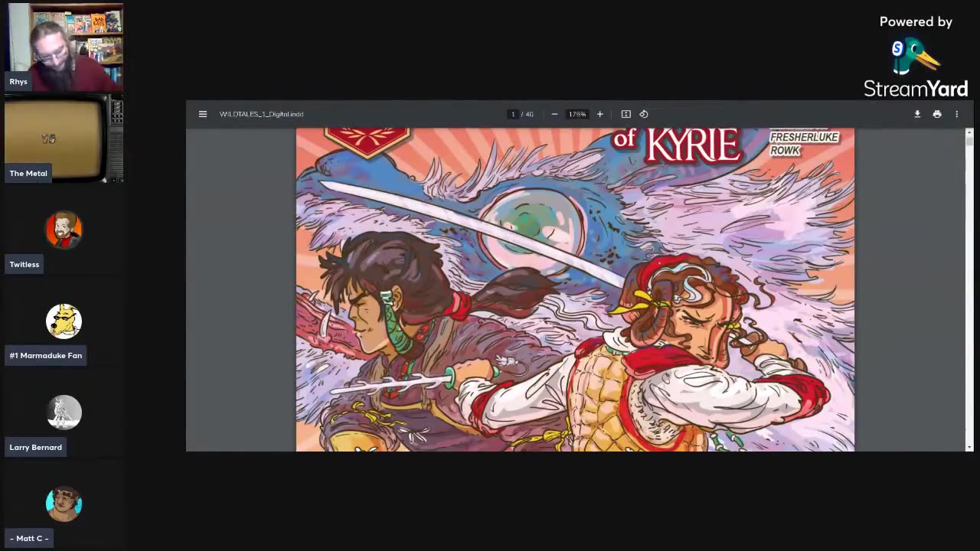
Task: Click the StreamYard wordmark text
Action: 916,90
